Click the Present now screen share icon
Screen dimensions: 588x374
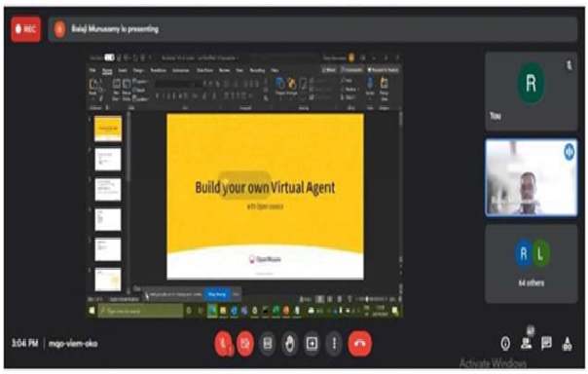coord(312,343)
